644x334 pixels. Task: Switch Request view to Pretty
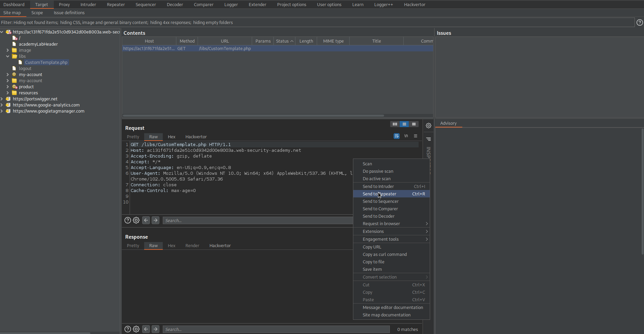[133, 137]
